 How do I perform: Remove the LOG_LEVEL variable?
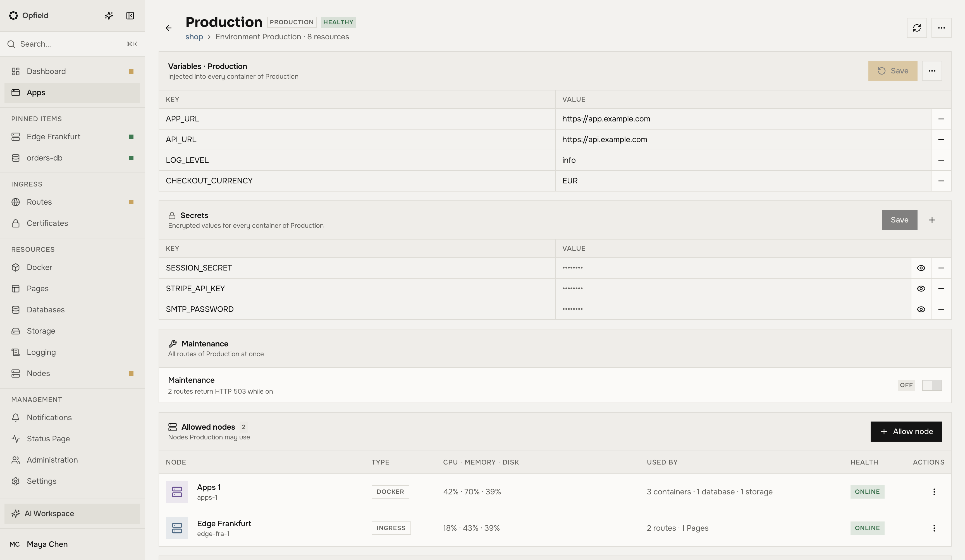[x=941, y=161]
